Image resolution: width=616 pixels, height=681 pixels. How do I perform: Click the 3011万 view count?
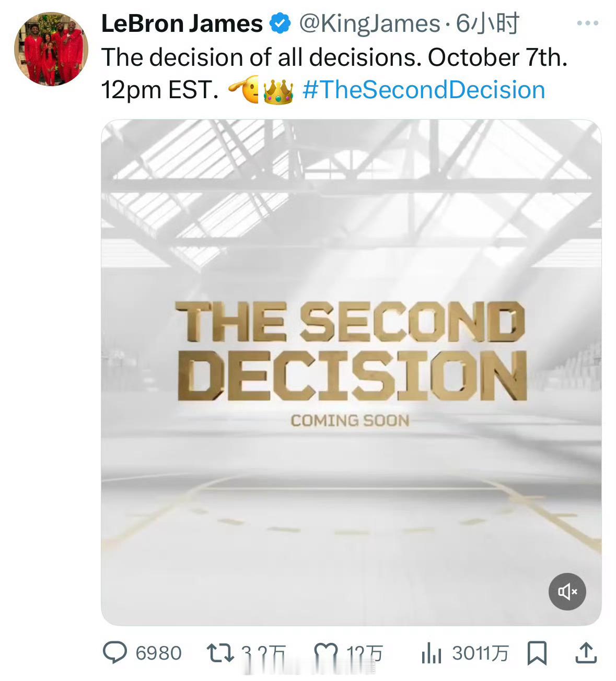point(480,653)
